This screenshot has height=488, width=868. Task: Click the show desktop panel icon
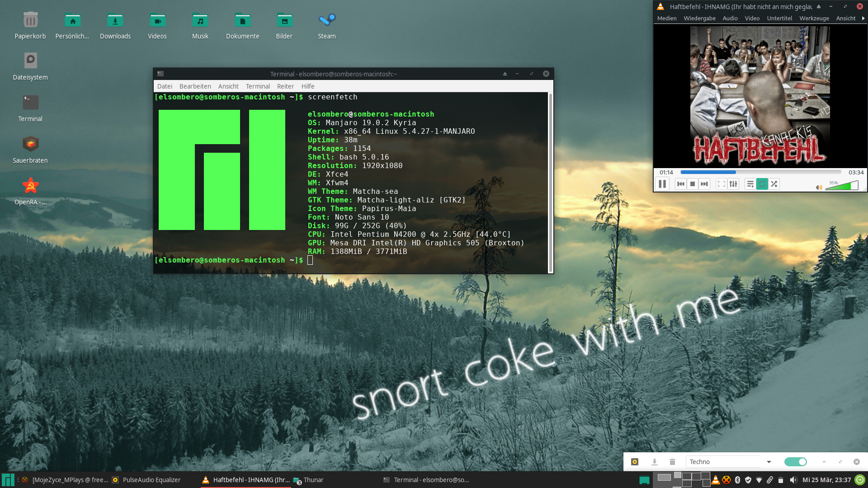pos(644,480)
